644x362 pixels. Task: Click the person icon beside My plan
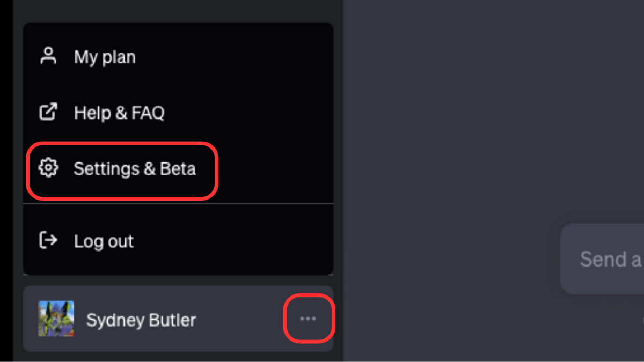tap(48, 56)
